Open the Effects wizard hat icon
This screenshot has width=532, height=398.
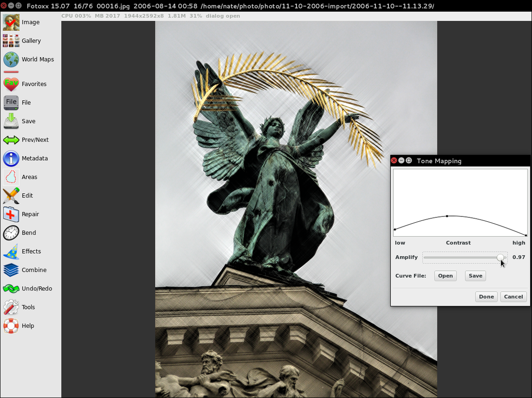point(11,251)
